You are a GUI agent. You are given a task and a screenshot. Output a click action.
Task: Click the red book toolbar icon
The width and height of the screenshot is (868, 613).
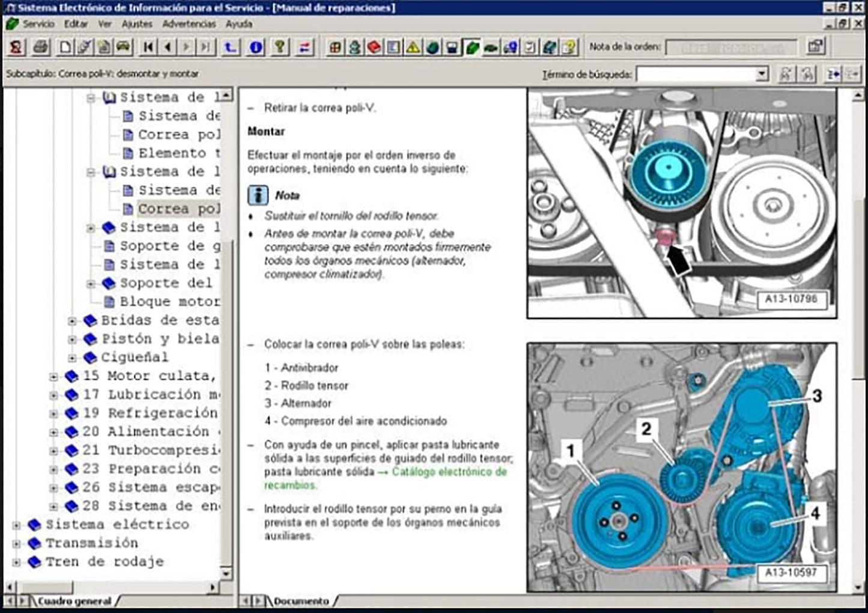click(374, 47)
